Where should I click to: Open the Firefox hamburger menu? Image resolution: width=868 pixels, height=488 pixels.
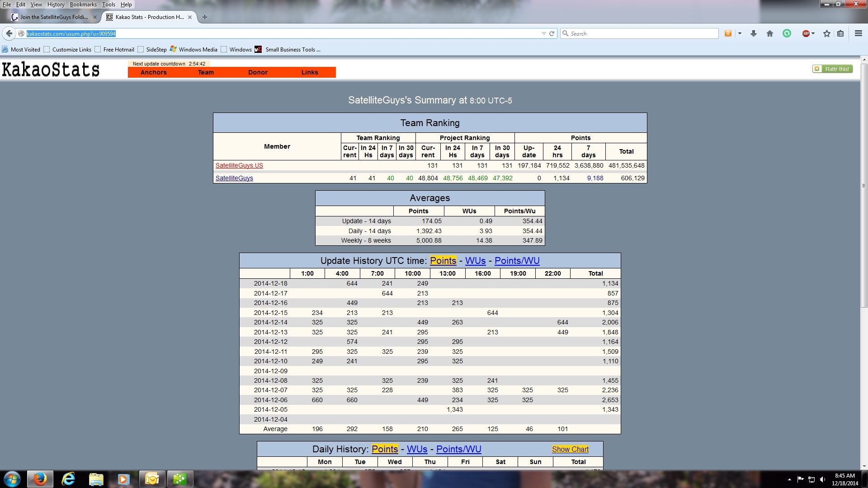pos(858,33)
